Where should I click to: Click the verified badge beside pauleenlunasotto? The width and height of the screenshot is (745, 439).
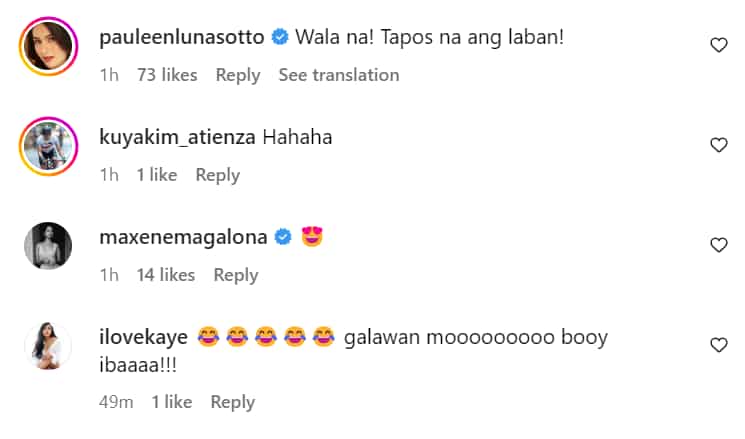(x=280, y=37)
